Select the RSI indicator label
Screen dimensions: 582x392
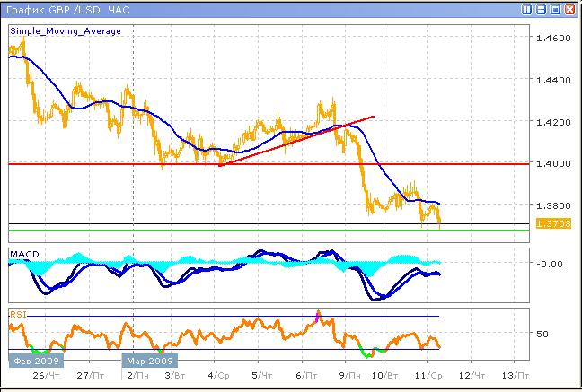pos(17,315)
